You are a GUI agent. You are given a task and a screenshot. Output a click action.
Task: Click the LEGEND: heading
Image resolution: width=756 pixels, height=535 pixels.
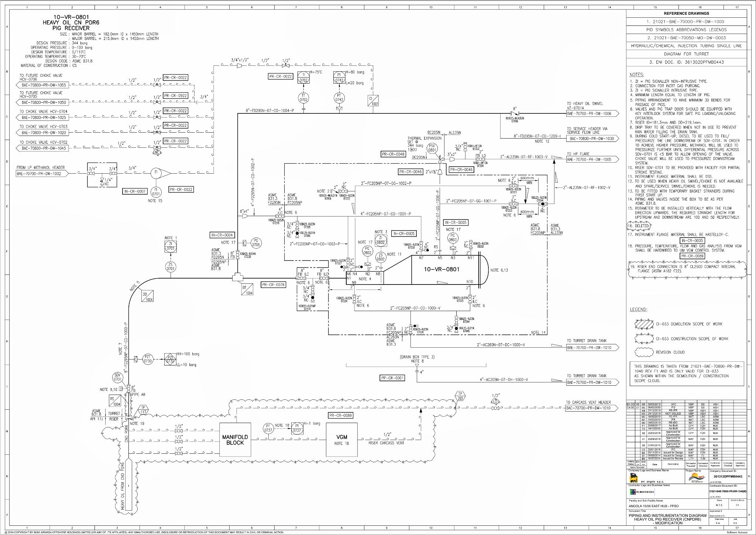pyautogui.click(x=638, y=309)
